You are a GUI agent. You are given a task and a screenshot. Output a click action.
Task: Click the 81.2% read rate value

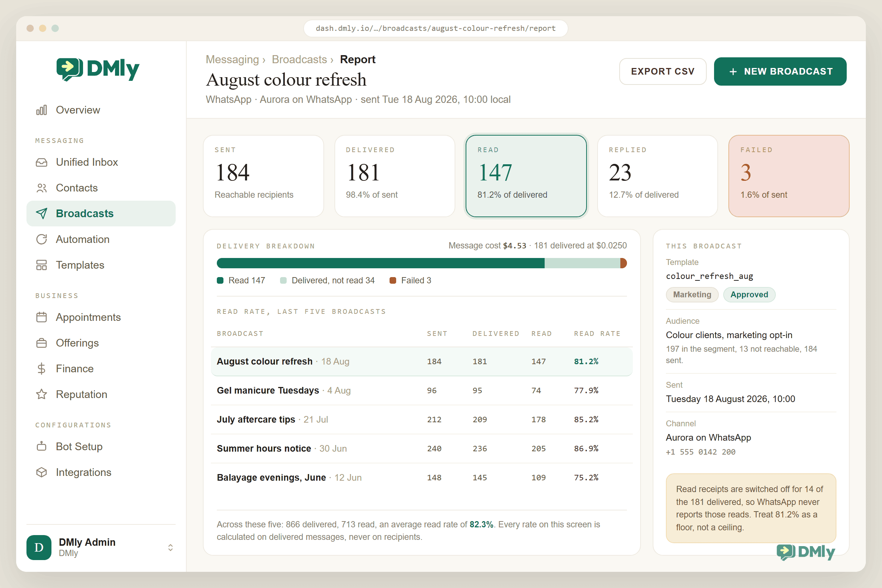pyautogui.click(x=586, y=362)
